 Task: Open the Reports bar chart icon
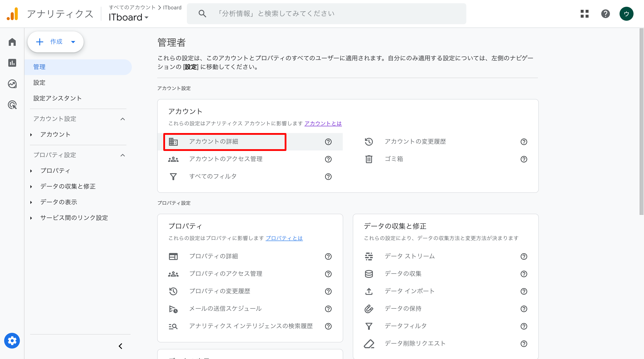(x=12, y=63)
